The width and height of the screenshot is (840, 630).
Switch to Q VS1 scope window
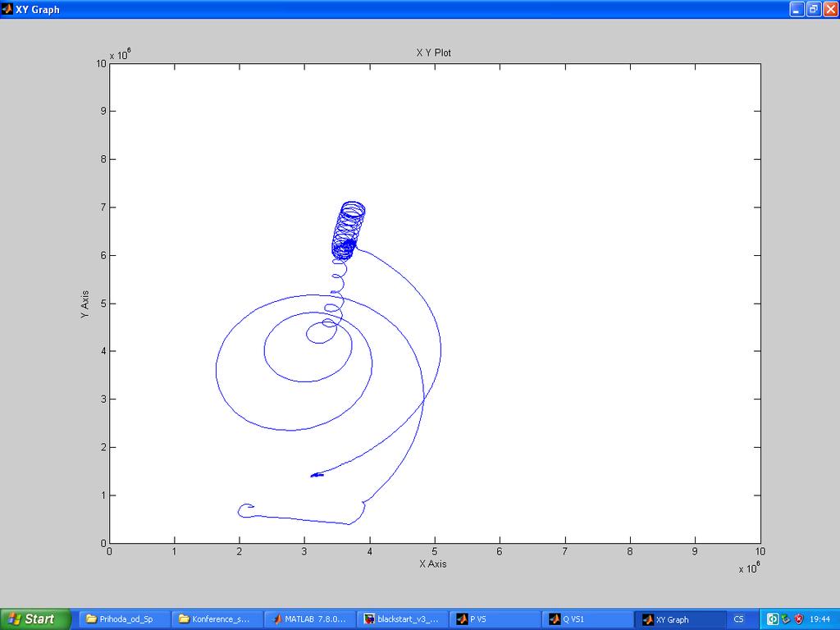point(588,619)
